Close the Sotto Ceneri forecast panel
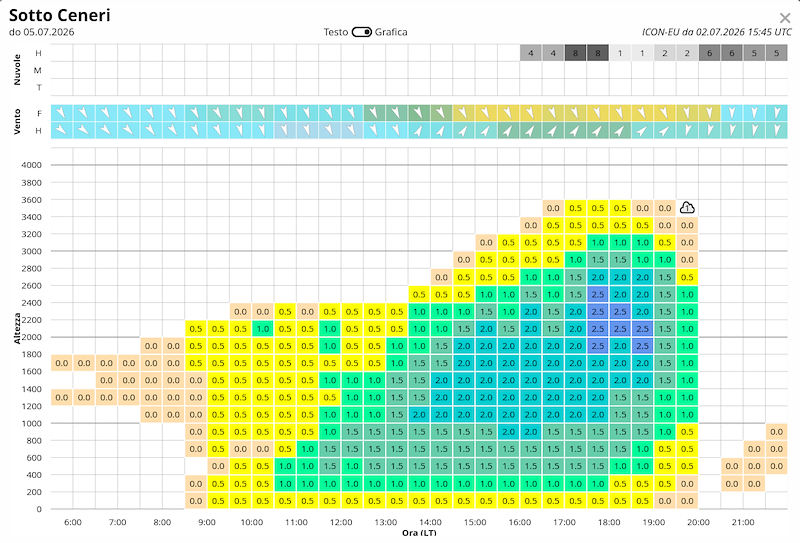The width and height of the screenshot is (800, 543). 785,18
